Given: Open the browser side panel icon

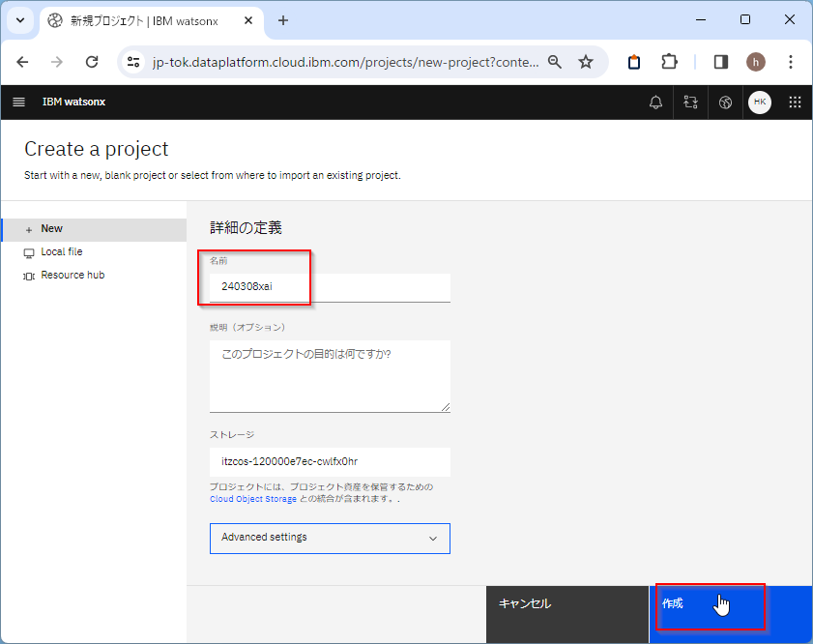Looking at the screenshot, I should [719, 61].
